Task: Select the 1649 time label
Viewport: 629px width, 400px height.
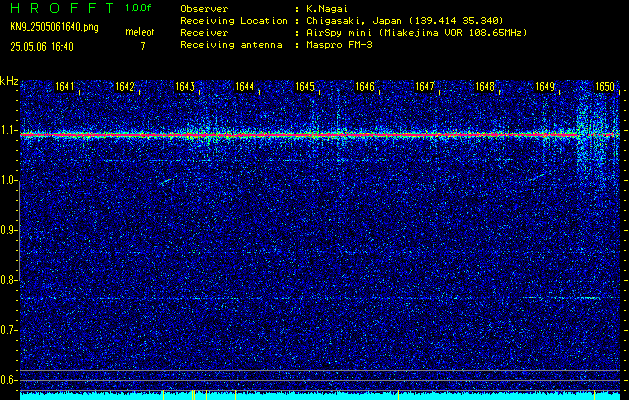Action: click(545, 87)
